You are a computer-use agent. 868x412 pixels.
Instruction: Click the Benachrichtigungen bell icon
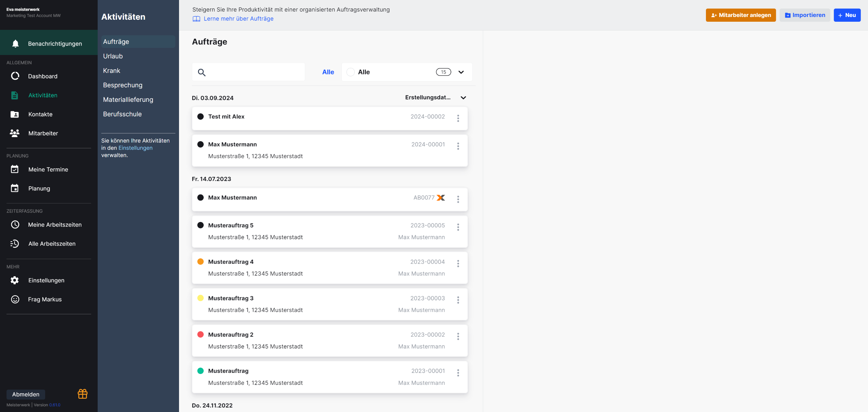coord(15,44)
